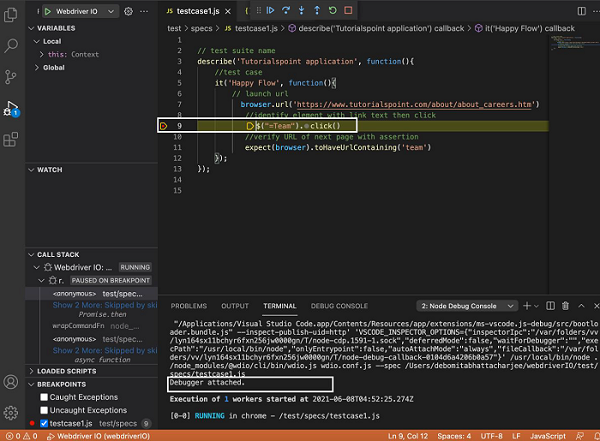Open the Explorer view in activity bar
This screenshot has width=600, height=441.
(x=12, y=14)
